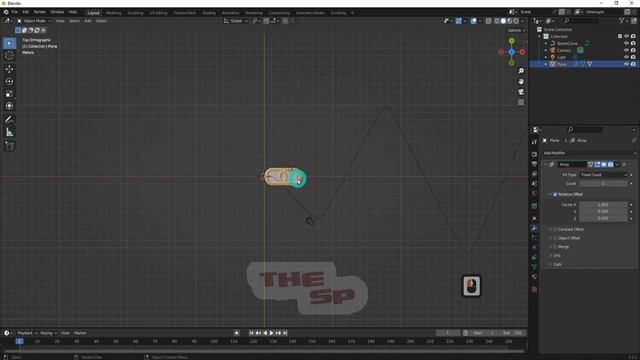The width and height of the screenshot is (640, 360).
Task: Click the Factor Z value field
Action: (603, 218)
